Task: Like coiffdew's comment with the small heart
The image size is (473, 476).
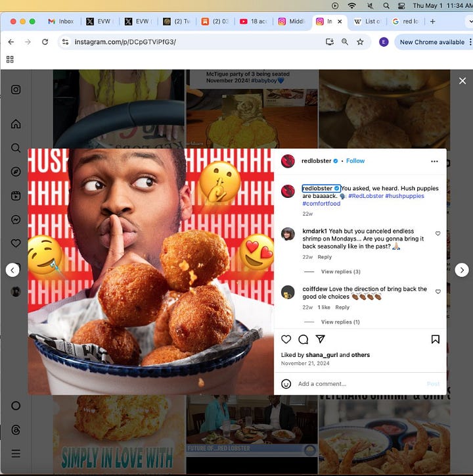Action: (x=438, y=291)
